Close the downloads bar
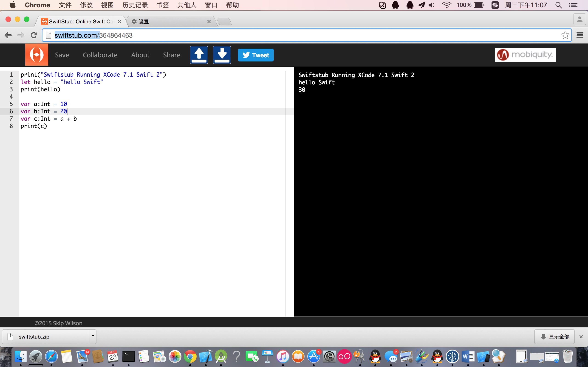The image size is (588, 367). click(581, 337)
